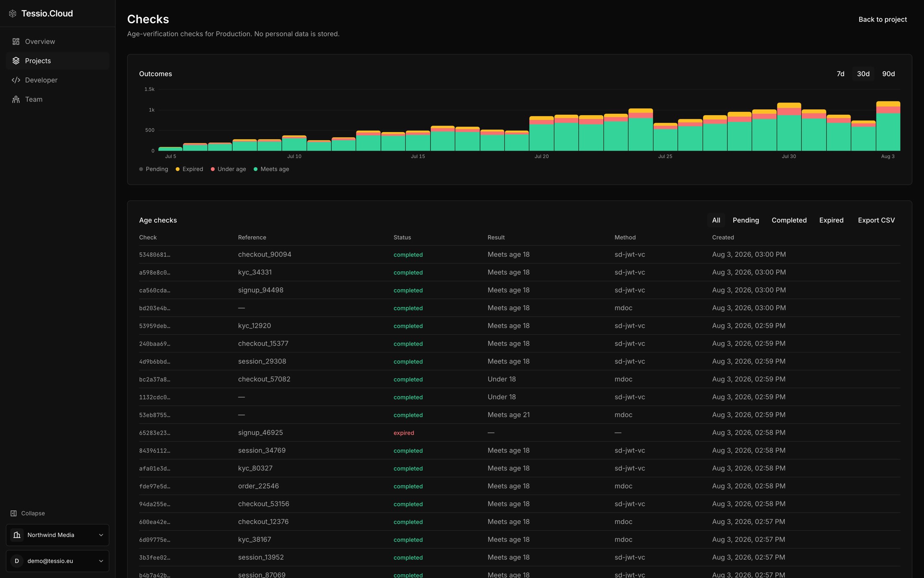The height and width of the screenshot is (578, 924).
Task: Show All age checks
Action: 716,220
